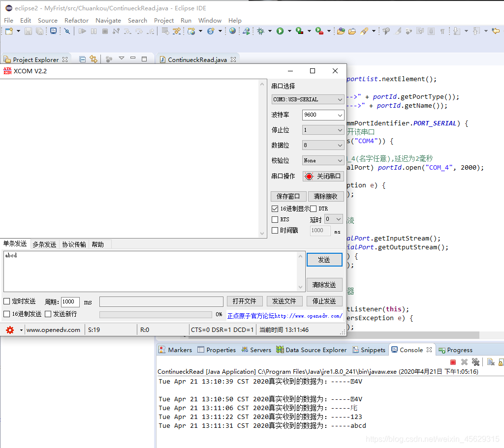Click the Next Annotation down-arrow icon

[x=457, y=31]
